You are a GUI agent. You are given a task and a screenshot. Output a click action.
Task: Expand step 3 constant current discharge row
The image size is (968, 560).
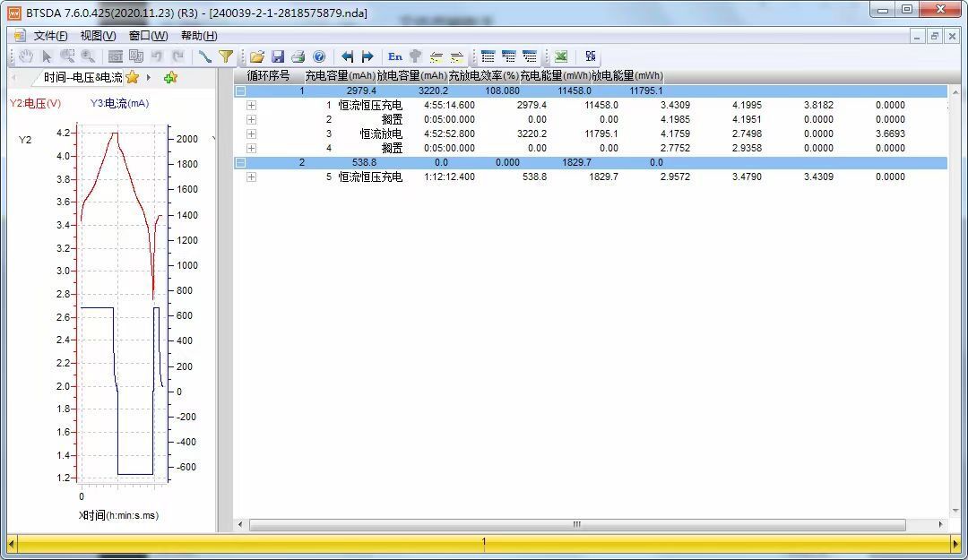[x=251, y=134]
